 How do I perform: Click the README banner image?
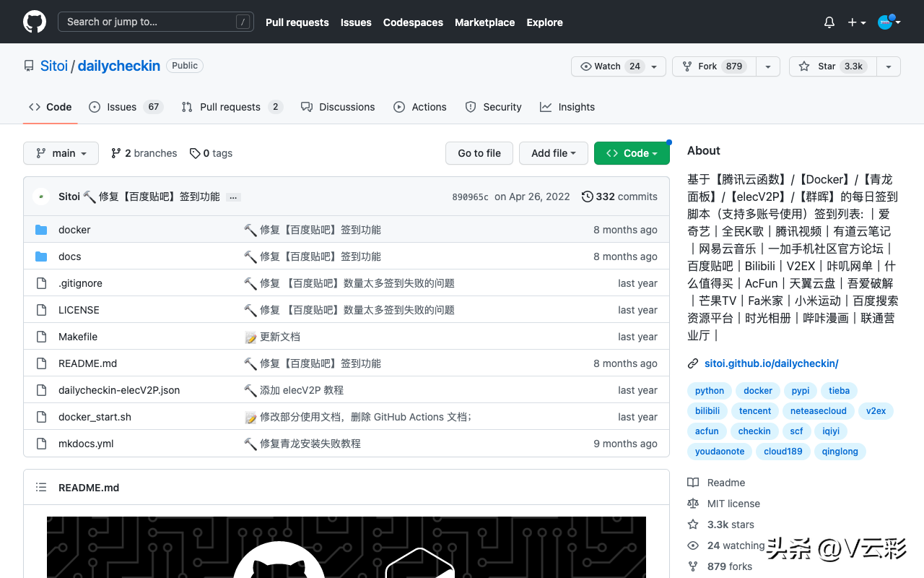pos(346,547)
